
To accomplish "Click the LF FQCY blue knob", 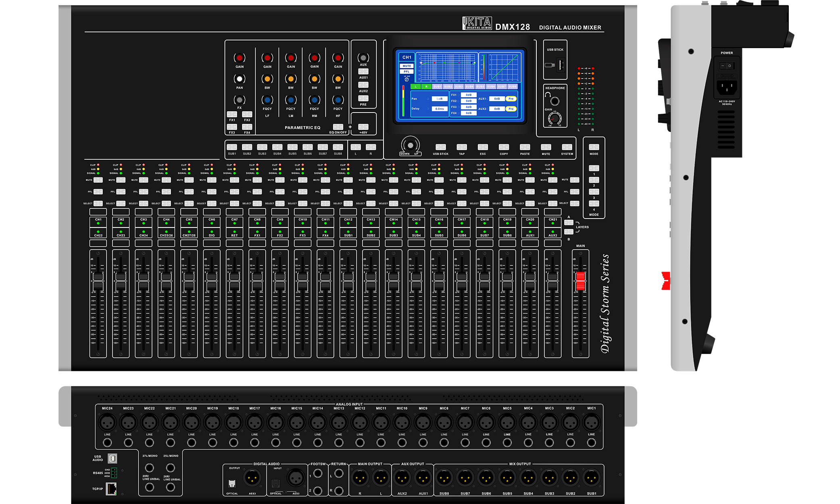I will (x=267, y=100).
